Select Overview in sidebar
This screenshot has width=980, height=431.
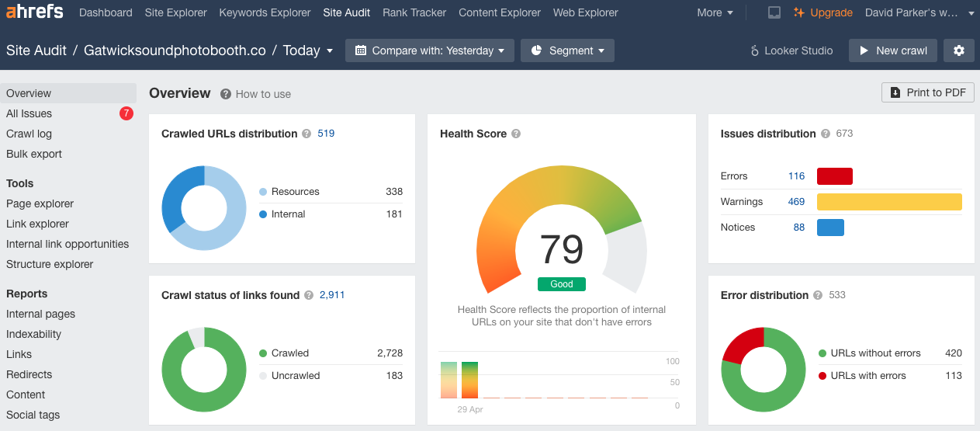tap(68, 93)
